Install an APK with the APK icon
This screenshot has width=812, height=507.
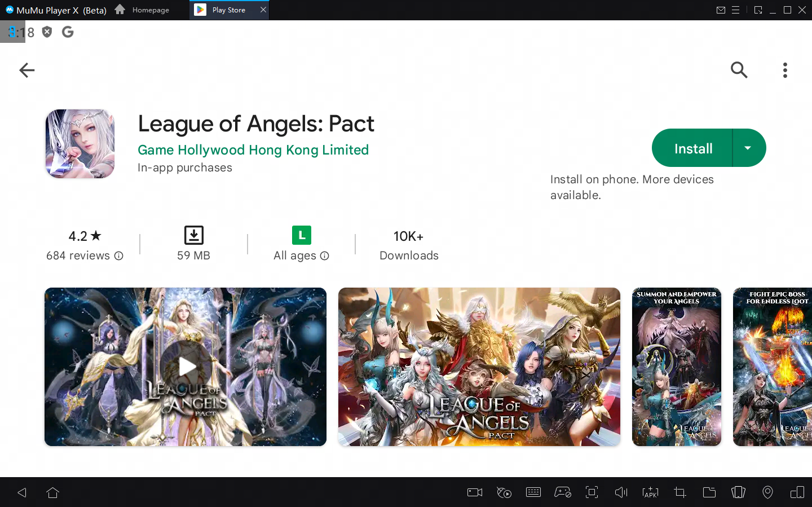pos(650,492)
